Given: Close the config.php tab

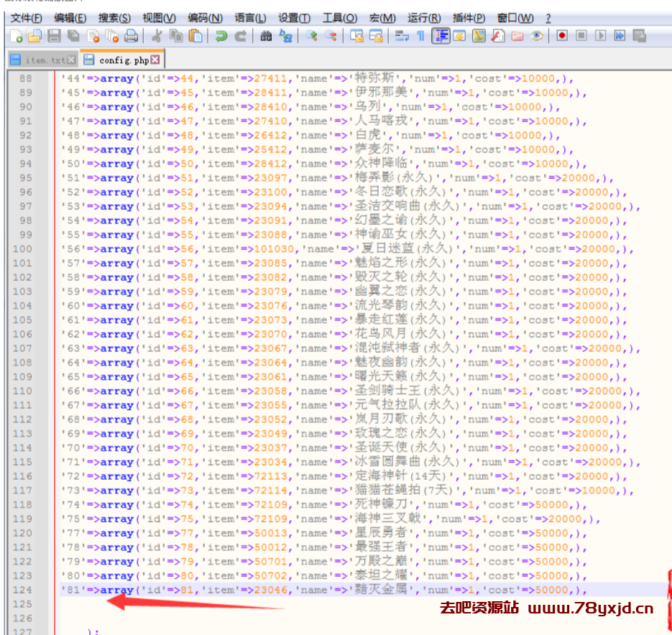Looking at the screenshot, I should (x=155, y=60).
